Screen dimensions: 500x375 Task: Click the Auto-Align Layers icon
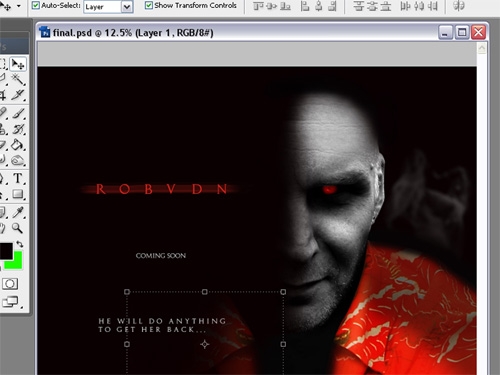click(459, 6)
